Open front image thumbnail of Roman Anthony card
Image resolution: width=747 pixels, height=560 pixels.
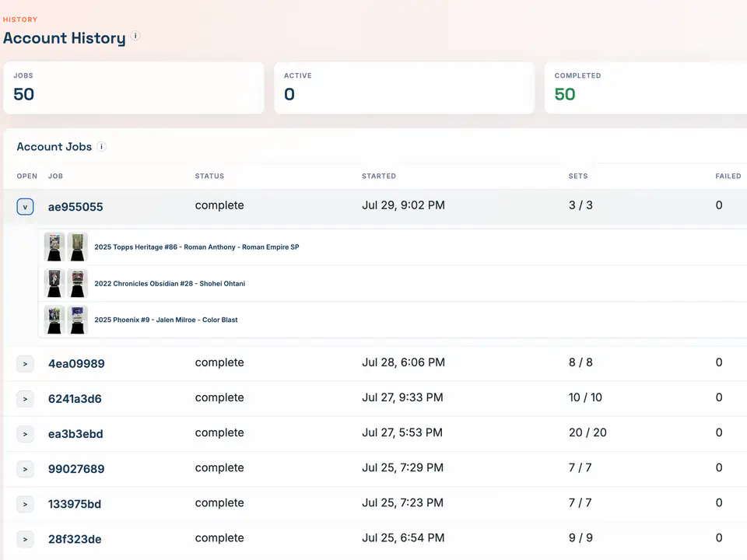pyautogui.click(x=54, y=247)
